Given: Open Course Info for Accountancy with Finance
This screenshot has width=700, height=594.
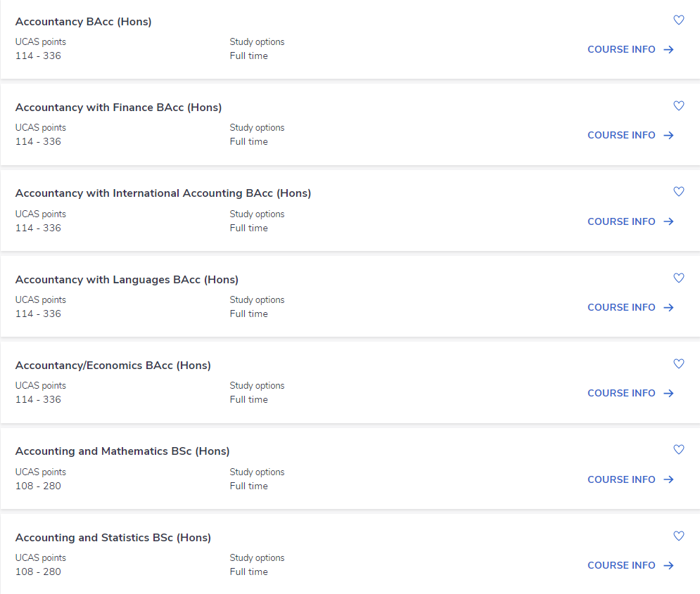Looking at the screenshot, I should [630, 135].
